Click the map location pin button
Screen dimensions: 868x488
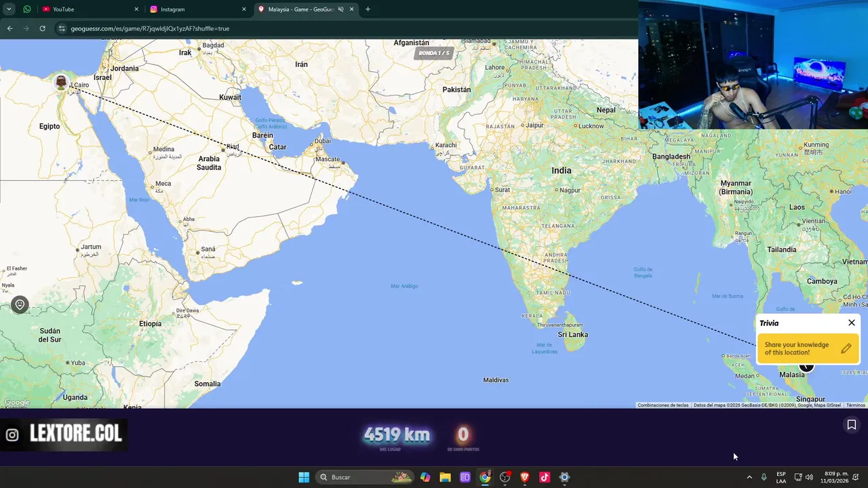point(20,305)
